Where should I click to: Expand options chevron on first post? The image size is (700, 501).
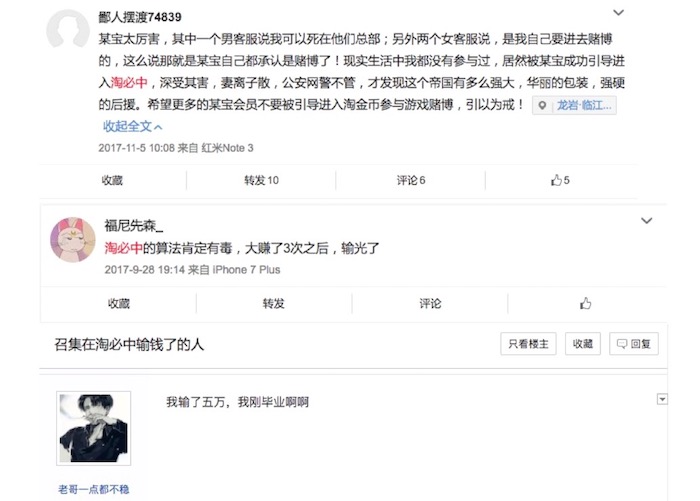[618, 13]
